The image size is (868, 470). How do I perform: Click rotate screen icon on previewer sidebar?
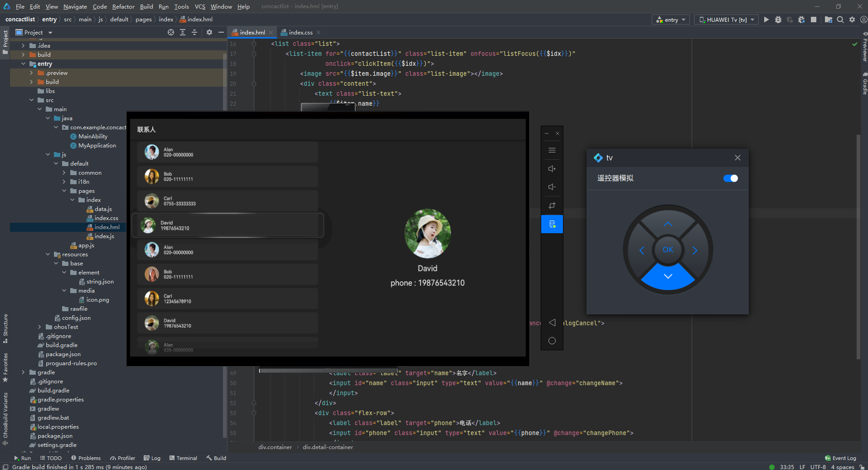pyautogui.click(x=552, y=206)
